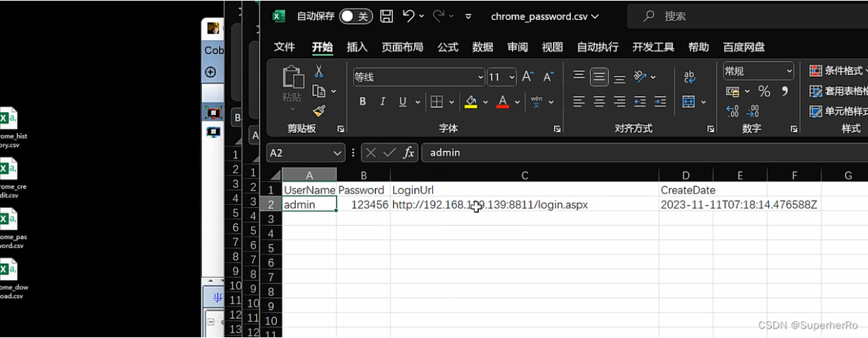Viewport: 868px width, 338px height.
Task: Select Top Align icon
Action: pos(579,76)
